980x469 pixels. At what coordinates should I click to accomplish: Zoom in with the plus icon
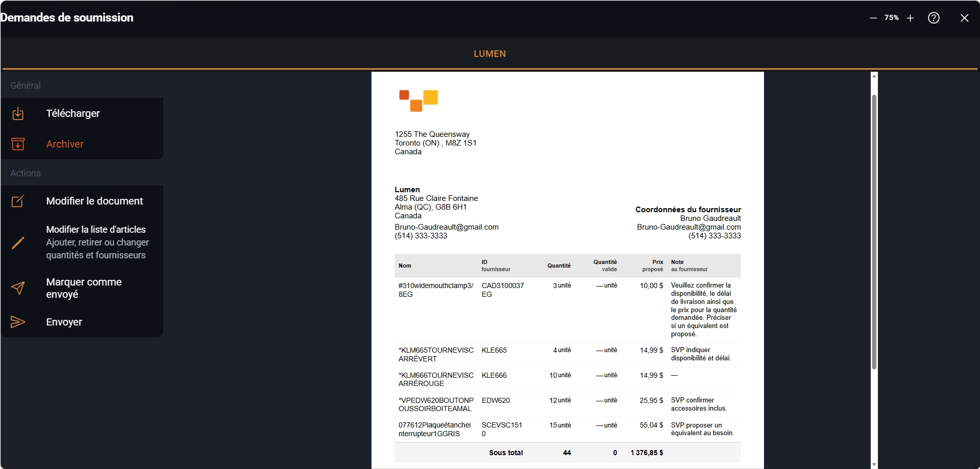(x=910, y=18)
